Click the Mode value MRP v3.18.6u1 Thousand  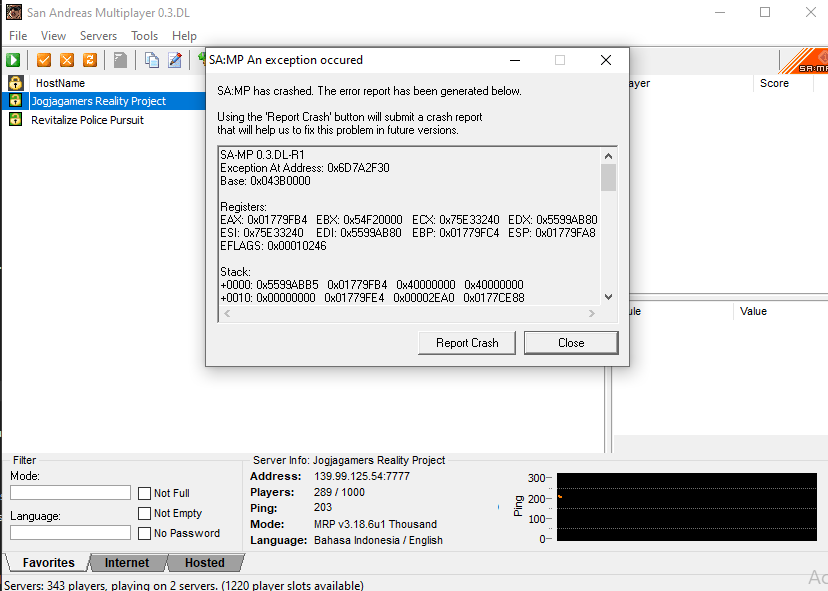point(375,524)
